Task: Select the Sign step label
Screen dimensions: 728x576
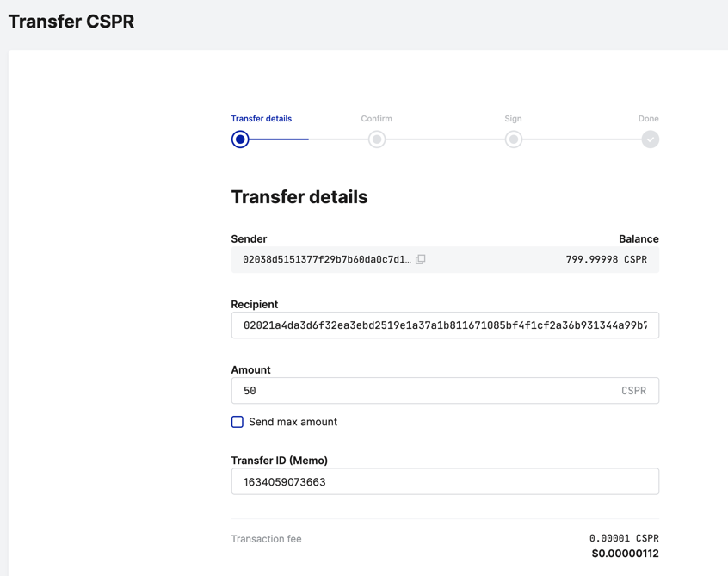Action: [x=514, y=119]
